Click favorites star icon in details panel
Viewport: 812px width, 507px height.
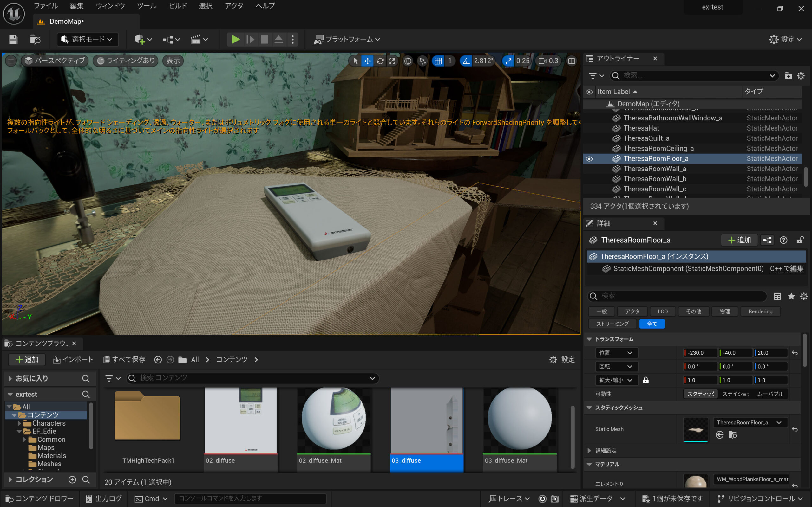pos(791,296)
